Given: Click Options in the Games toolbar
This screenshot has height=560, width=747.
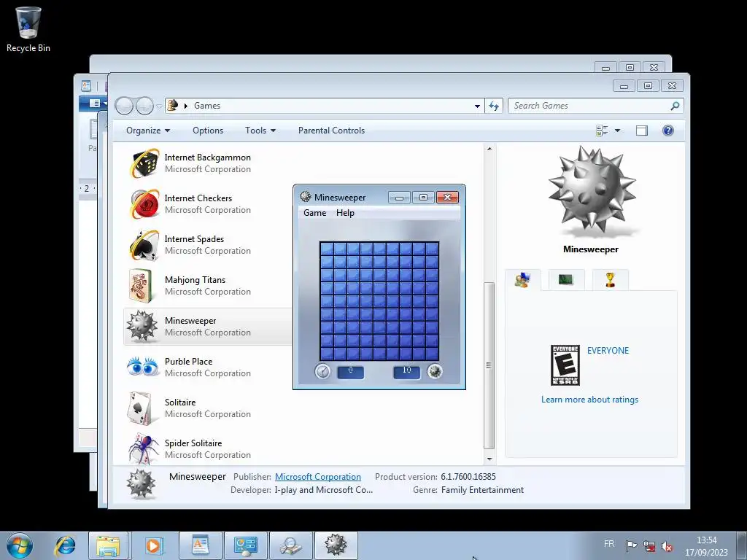Looking at the screenshot, I should click(x=208, y=131).
